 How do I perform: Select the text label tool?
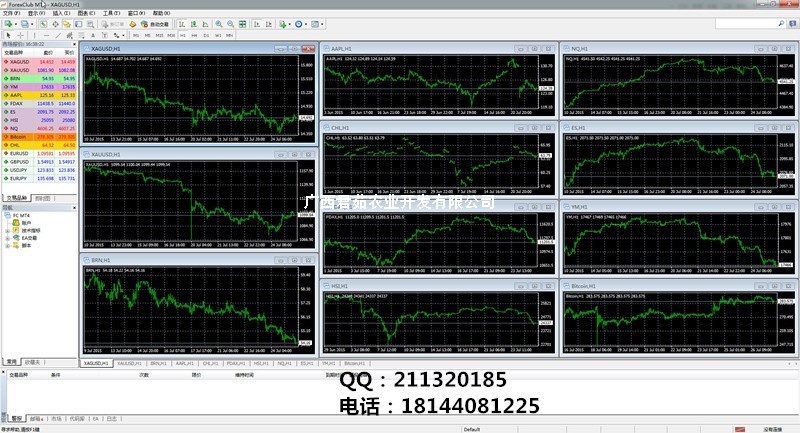[105, 35]
